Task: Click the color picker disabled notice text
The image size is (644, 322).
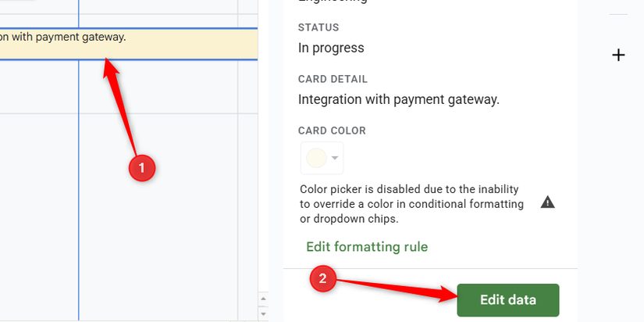Action: click(411, 204)
